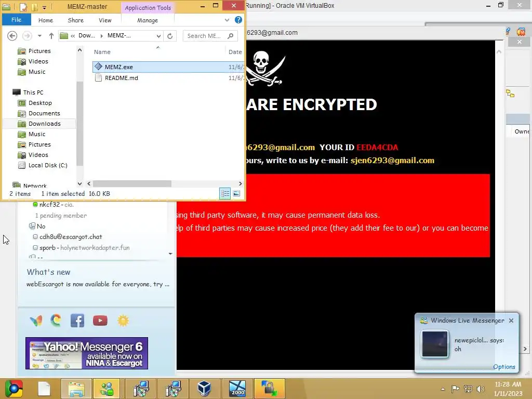532x399 pixels.
Task: Click the volume speaker tray icon
Action: [481, 389]
